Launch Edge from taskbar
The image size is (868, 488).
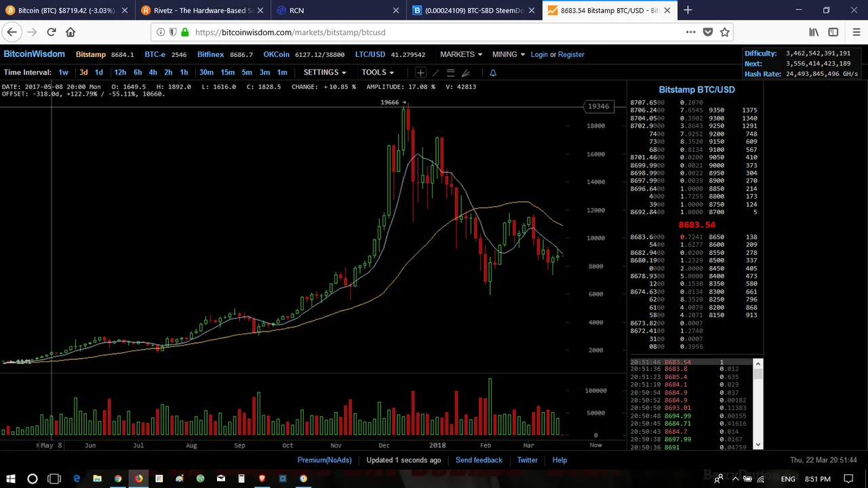click(77, 479)
